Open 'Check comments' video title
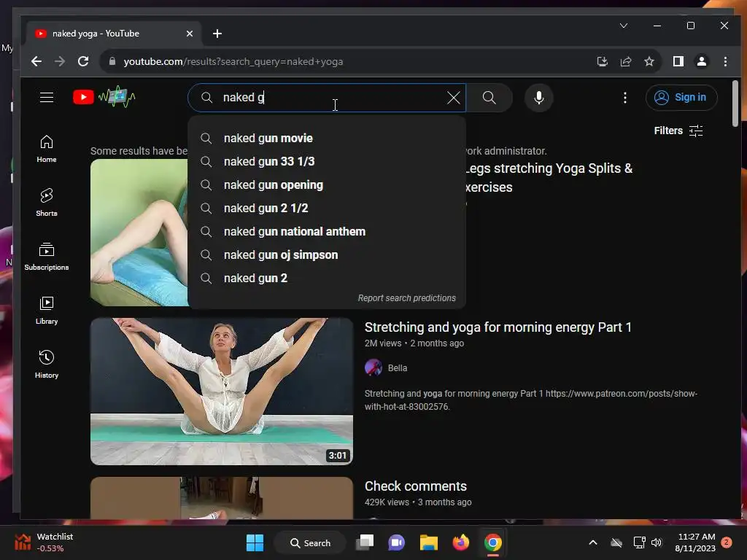The width and height of the screenshot is (747, 560). 415,486
